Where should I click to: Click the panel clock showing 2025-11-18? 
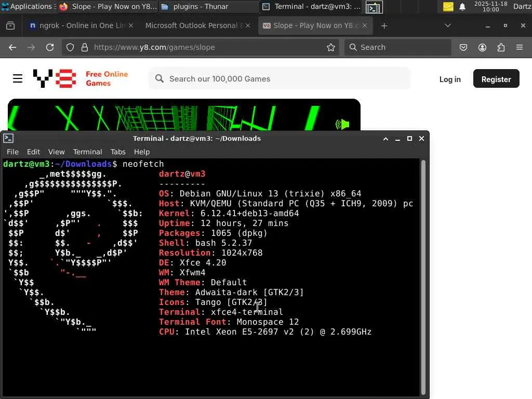click(x=490, y=6)
